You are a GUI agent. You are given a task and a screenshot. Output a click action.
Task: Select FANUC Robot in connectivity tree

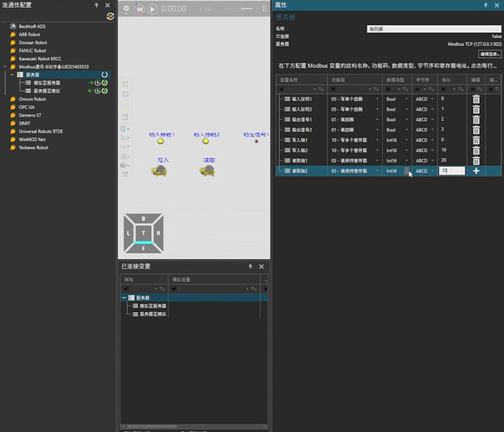click(x=32, y=50)
